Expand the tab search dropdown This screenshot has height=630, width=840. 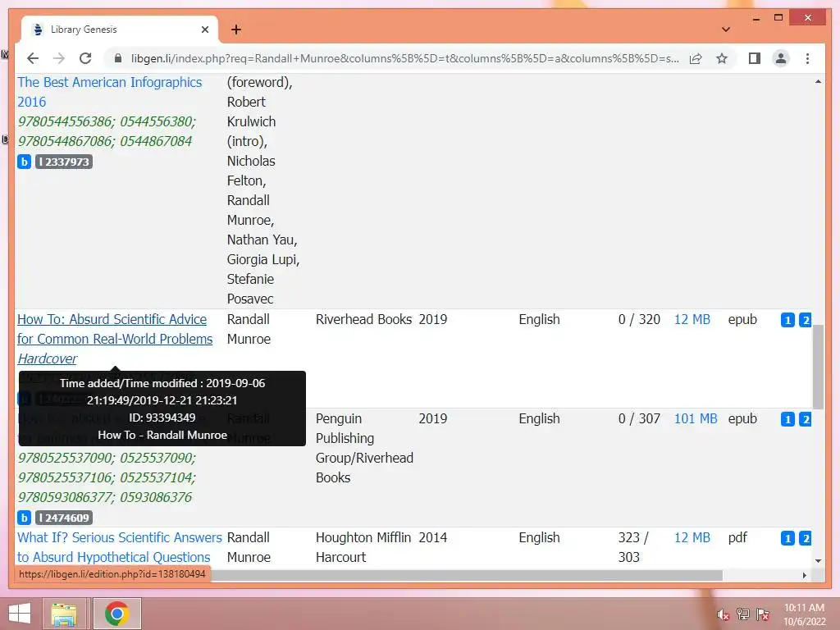726,30
